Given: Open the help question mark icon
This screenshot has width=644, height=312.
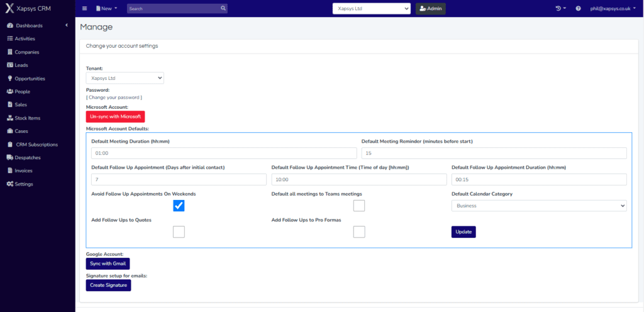Looking at the screenshot, I should click(x=578, y=8).
